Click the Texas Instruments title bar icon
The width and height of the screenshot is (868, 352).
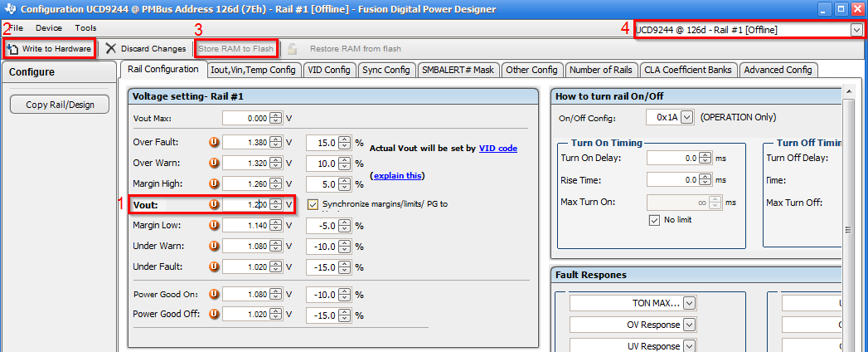click(10, 9)
